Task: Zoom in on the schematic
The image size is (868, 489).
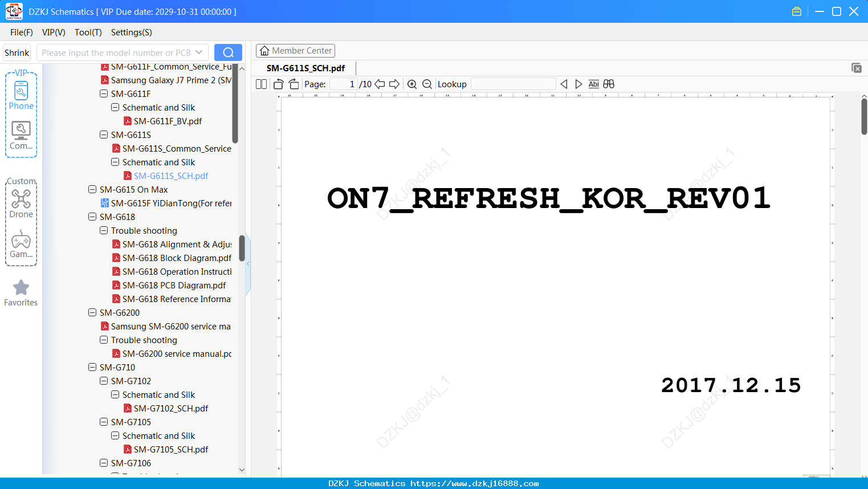Action: point(412,84)
